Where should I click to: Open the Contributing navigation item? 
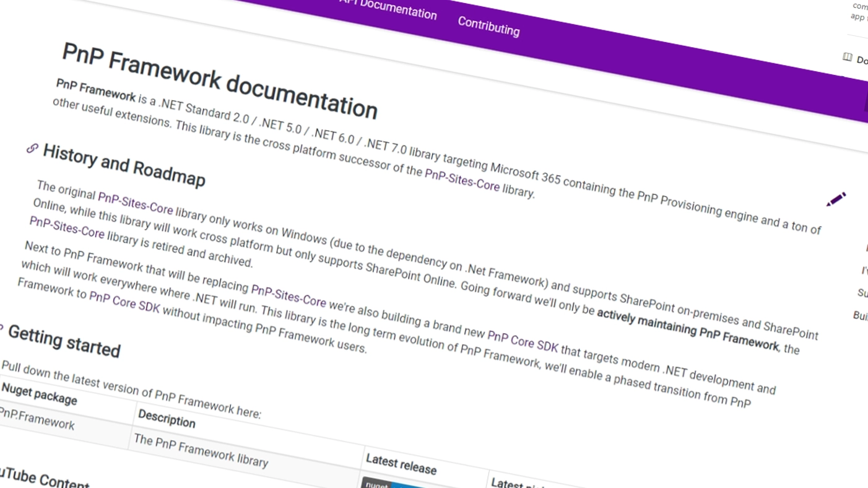tap(488, 30)
